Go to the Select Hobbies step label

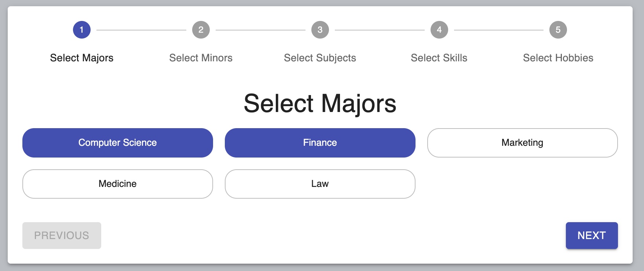pyautogui.click(x=558, y=58)
